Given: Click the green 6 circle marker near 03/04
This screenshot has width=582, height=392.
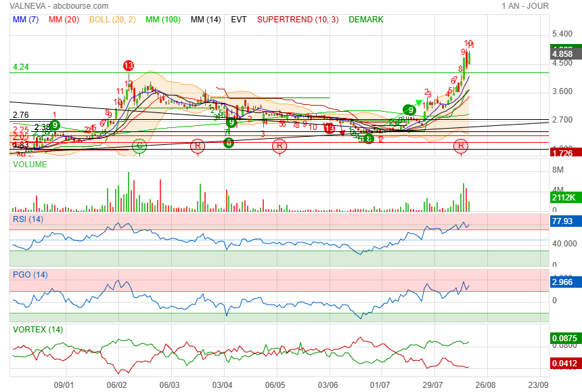Looking at the screenshot, I should point(229,142).
